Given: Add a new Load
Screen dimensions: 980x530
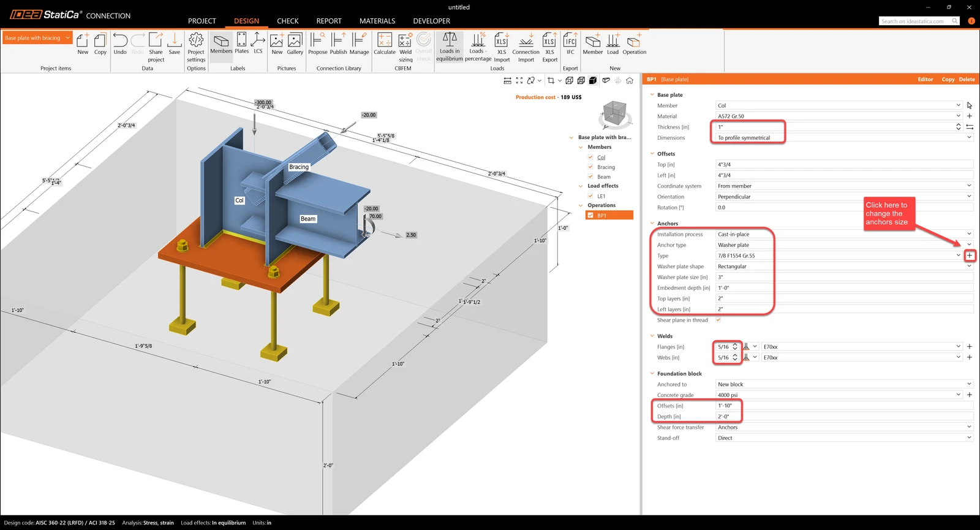Looking at the screenshot, I should [x=612, y=44].
